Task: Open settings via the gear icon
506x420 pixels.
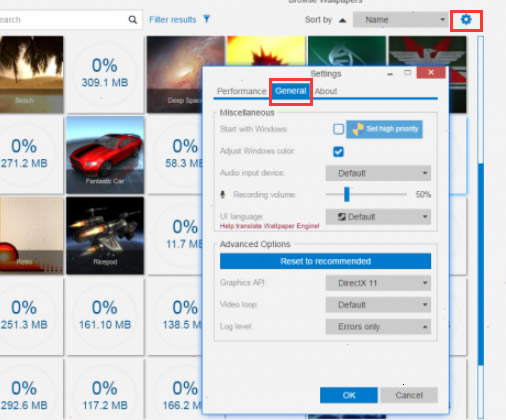Action: [466, 20]
